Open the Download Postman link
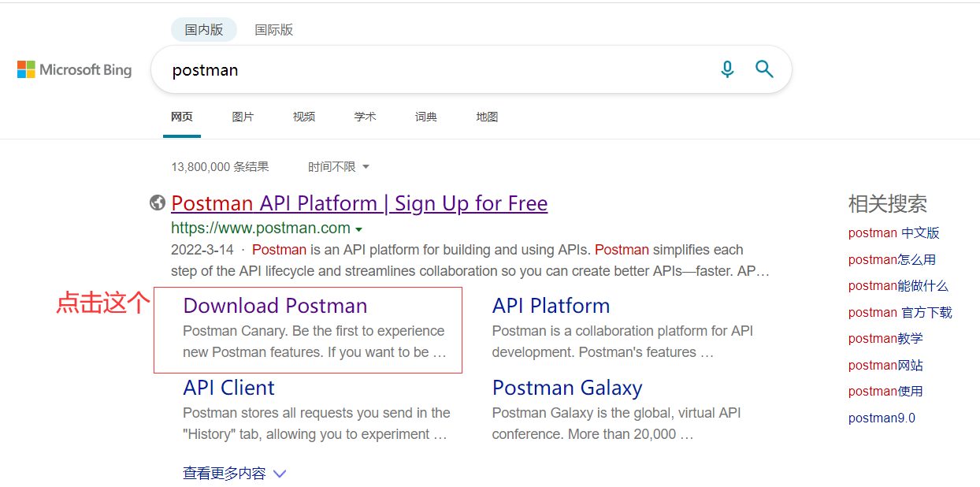The height and width of the screenshot is (487, 980). (275, 306)
